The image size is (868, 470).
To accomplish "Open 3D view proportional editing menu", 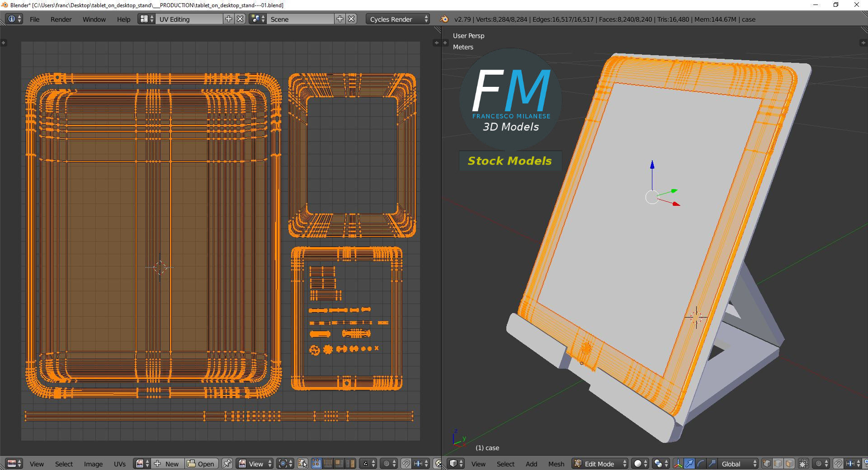I will pyautogui.click(x=821, y=464).
